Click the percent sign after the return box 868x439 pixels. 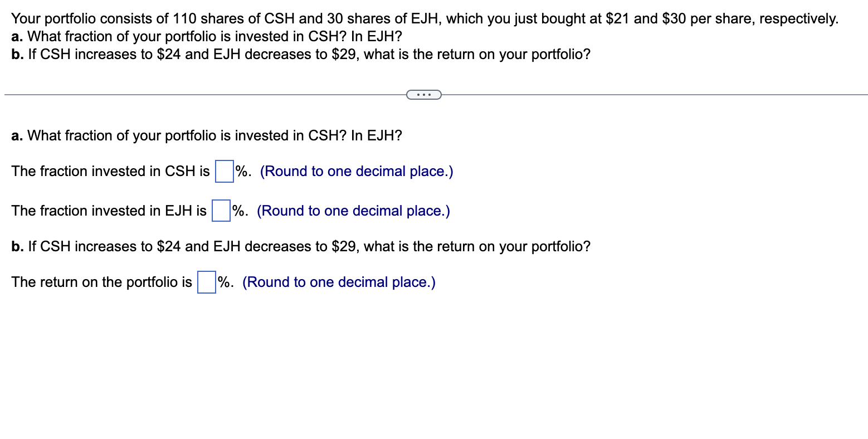pyautogui.click(x=223, y=282)
